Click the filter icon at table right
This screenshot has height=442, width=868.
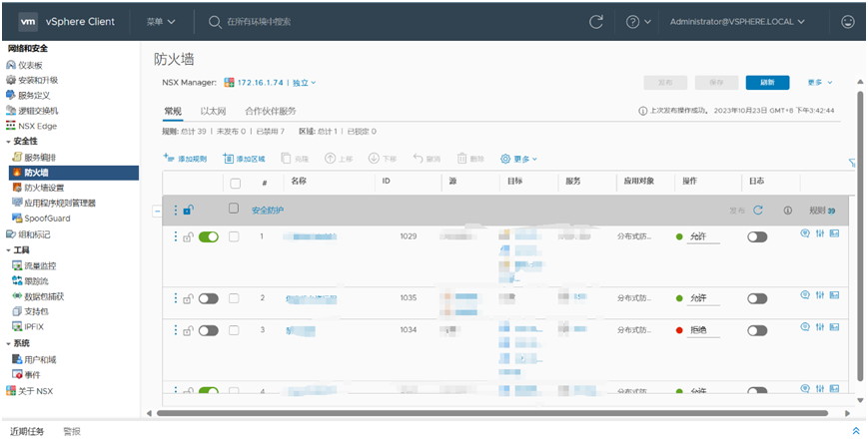pos(851,163)
